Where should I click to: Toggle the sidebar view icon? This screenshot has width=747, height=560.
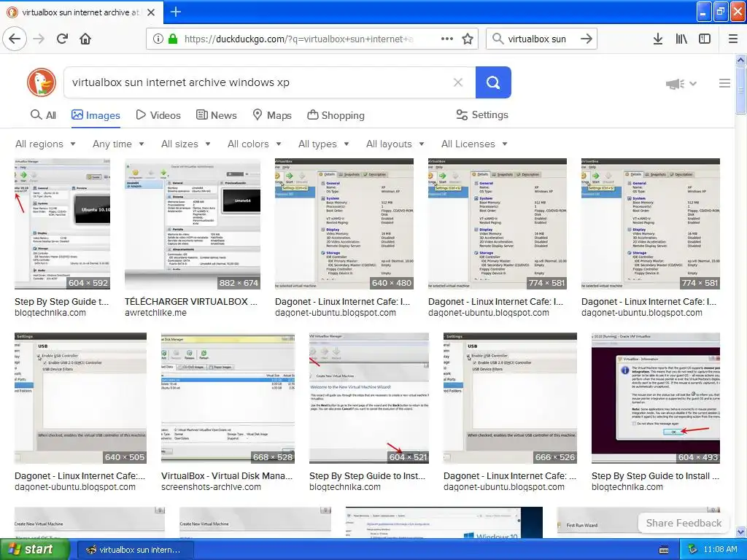point(705,39)
